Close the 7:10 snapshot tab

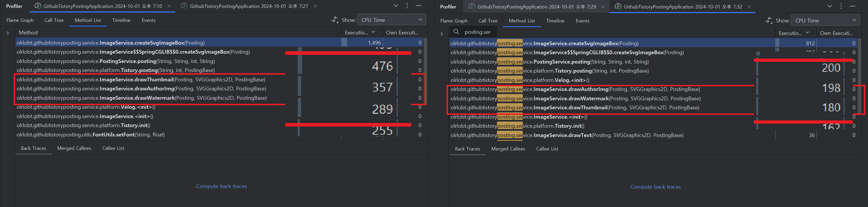point(169,6)
